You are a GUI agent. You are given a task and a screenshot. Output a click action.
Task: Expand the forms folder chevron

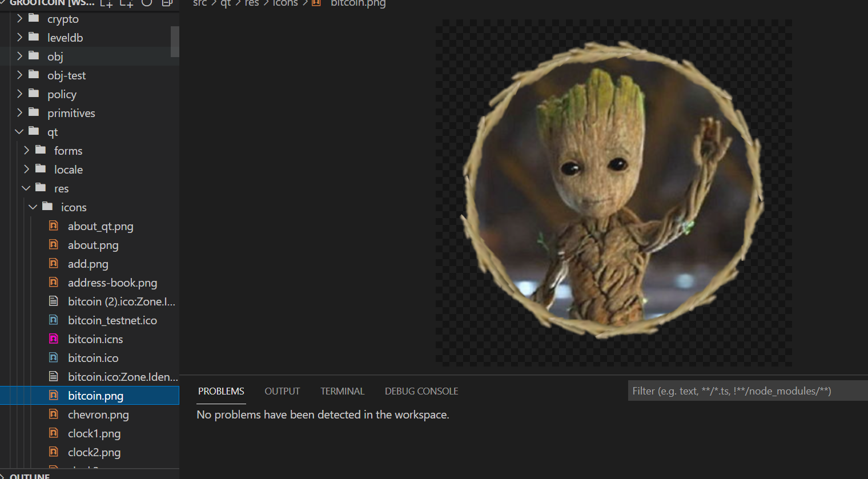[x=27, y=150]
